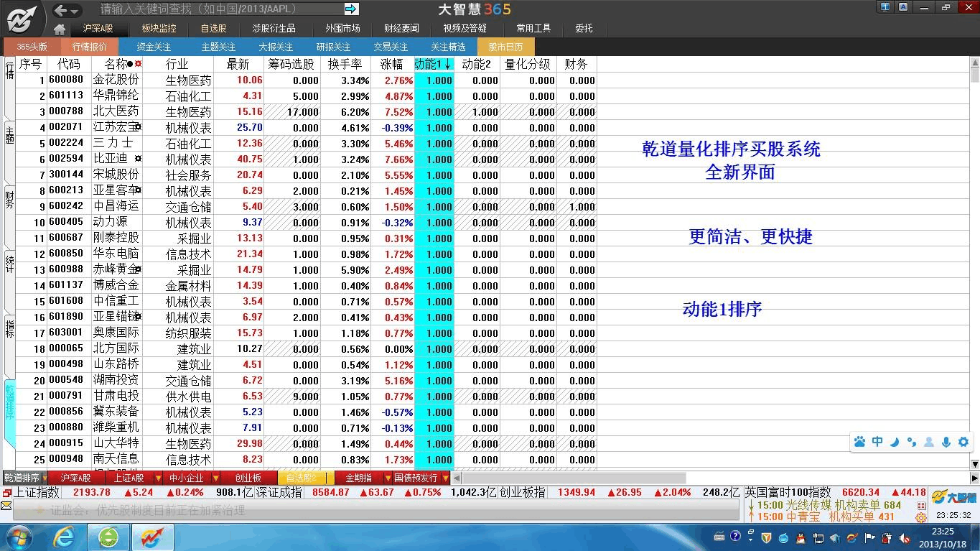Open the 自选股 menu
This screenshot has height=551, width=980.
(213, 29)
